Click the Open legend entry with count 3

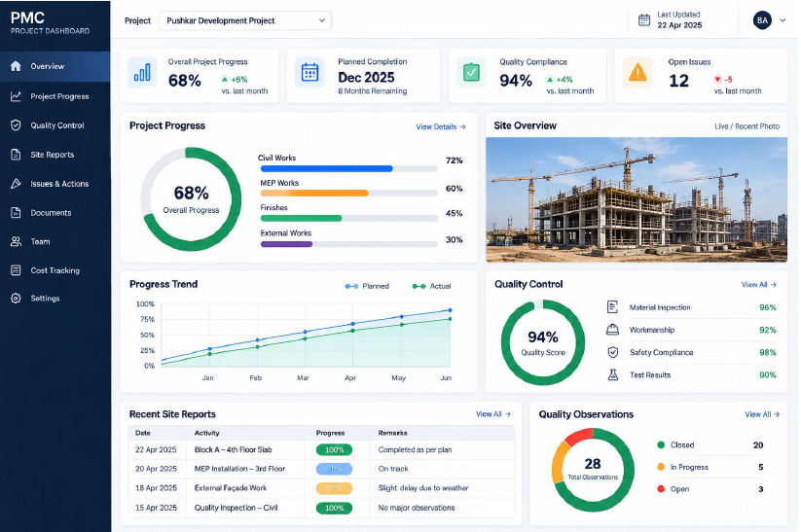click(x=710, y=488)
